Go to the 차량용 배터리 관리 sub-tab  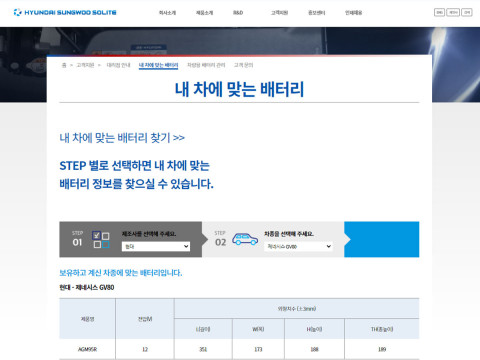point(206,65)
